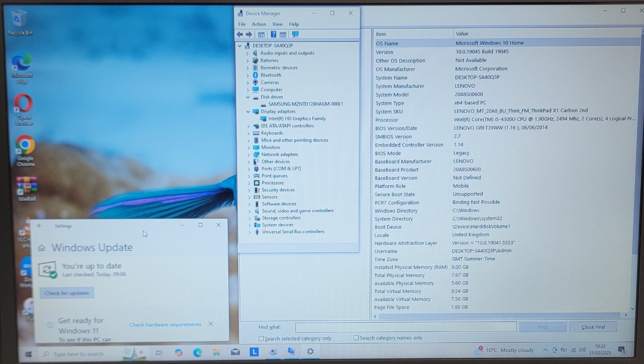This screenshot has height=364, width=644.
Task: Click the blue Help question-mark toolbar icon
Action: click(x=273, y=35)
